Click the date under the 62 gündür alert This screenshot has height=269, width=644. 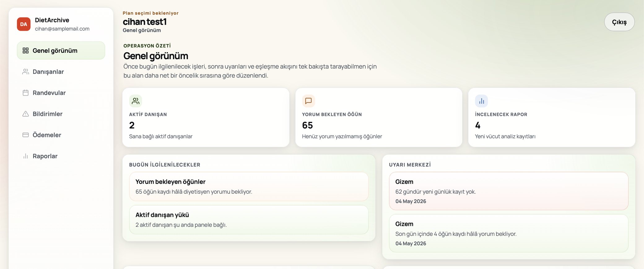click(x=411, y=201)
